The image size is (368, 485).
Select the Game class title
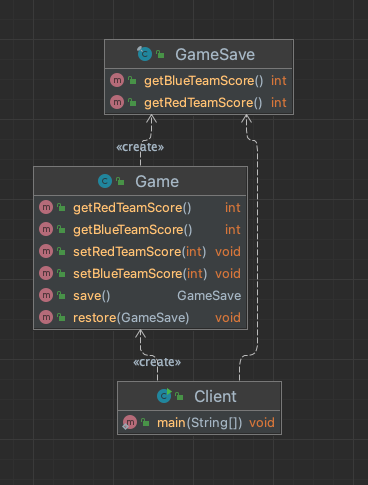pyautogui.click(x=157, y=181)
